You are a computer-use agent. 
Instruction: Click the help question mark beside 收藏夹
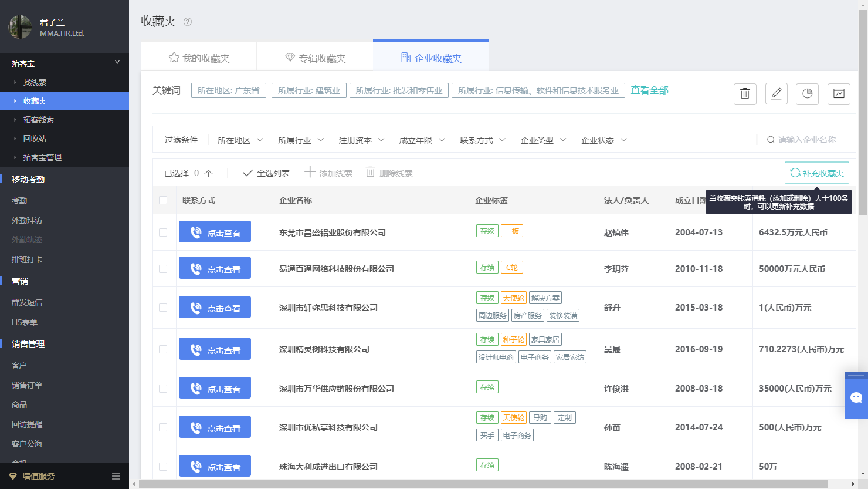[188, 22]
